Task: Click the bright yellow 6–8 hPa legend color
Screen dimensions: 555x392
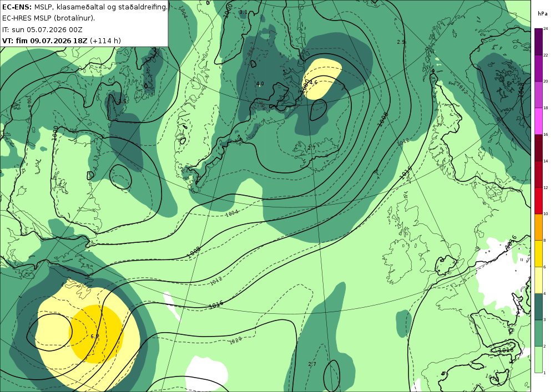Action: point(538,253)
